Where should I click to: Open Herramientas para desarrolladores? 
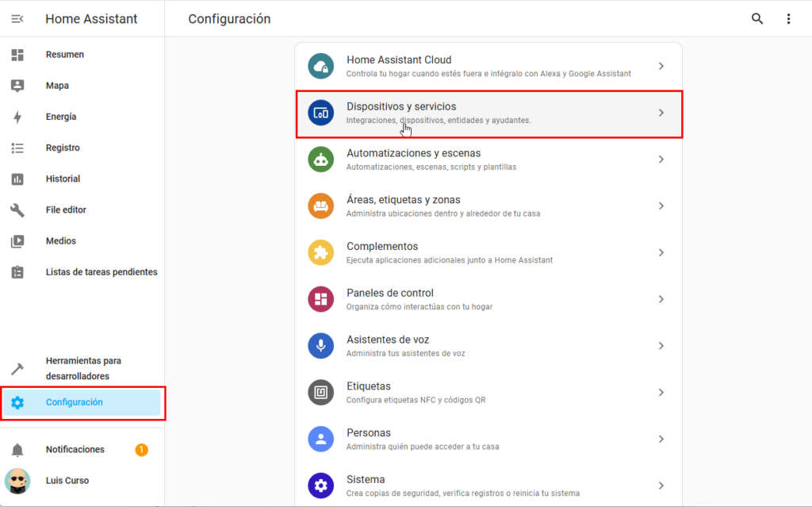[x=82, y=368]
